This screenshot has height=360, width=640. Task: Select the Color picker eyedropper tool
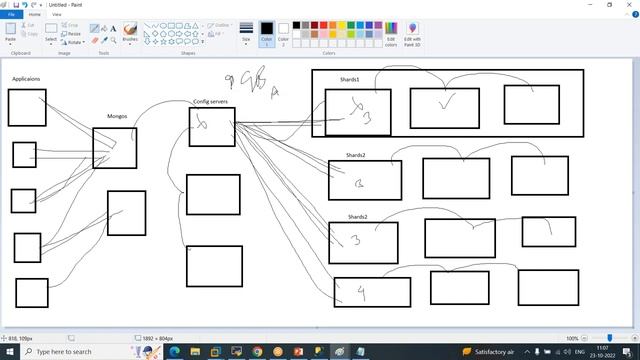tap(104, 40)
